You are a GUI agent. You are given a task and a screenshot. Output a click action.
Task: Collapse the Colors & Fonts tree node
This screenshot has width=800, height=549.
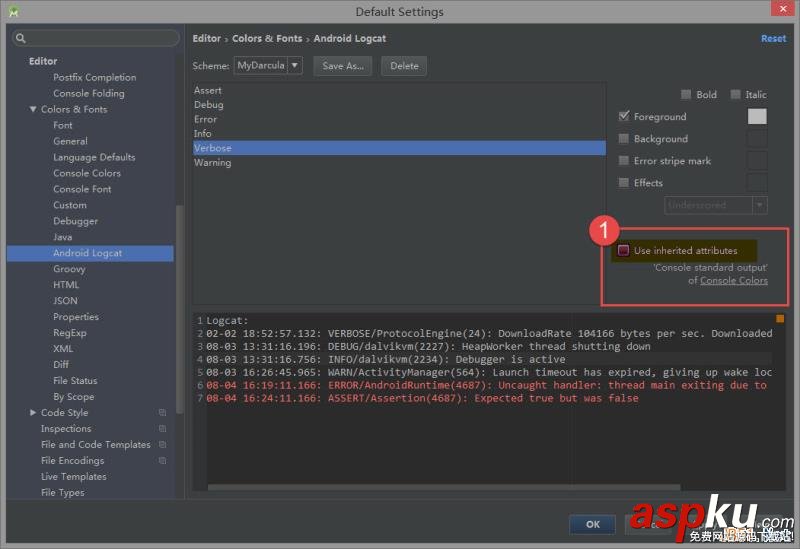[33, 109]
